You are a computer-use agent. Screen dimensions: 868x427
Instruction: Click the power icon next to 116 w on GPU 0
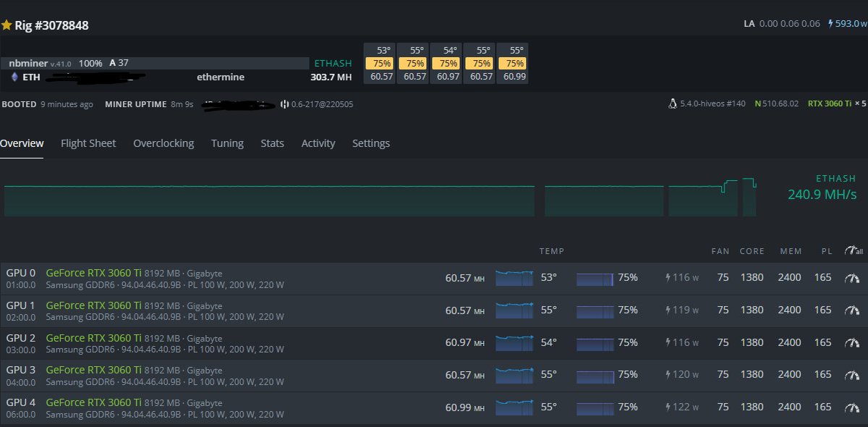click(668, 278)
